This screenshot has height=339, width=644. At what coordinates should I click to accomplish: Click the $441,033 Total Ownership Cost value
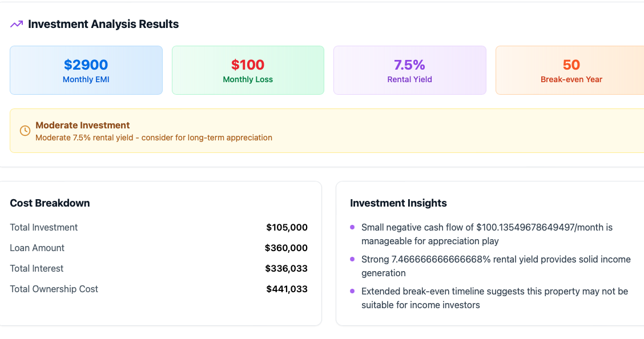[x=287, y=289]
